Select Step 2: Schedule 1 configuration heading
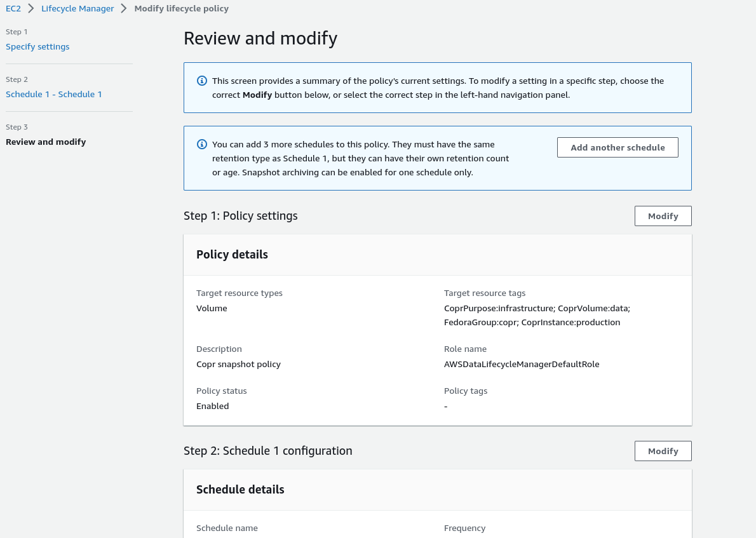The image size is (756, 538). pos(268,451)
